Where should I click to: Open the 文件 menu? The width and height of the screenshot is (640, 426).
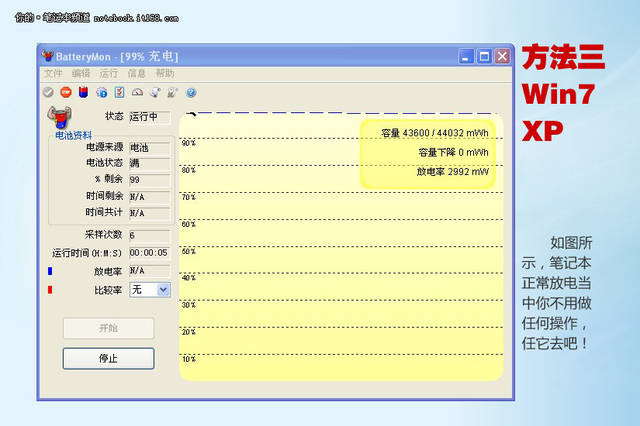click(53, 73)
